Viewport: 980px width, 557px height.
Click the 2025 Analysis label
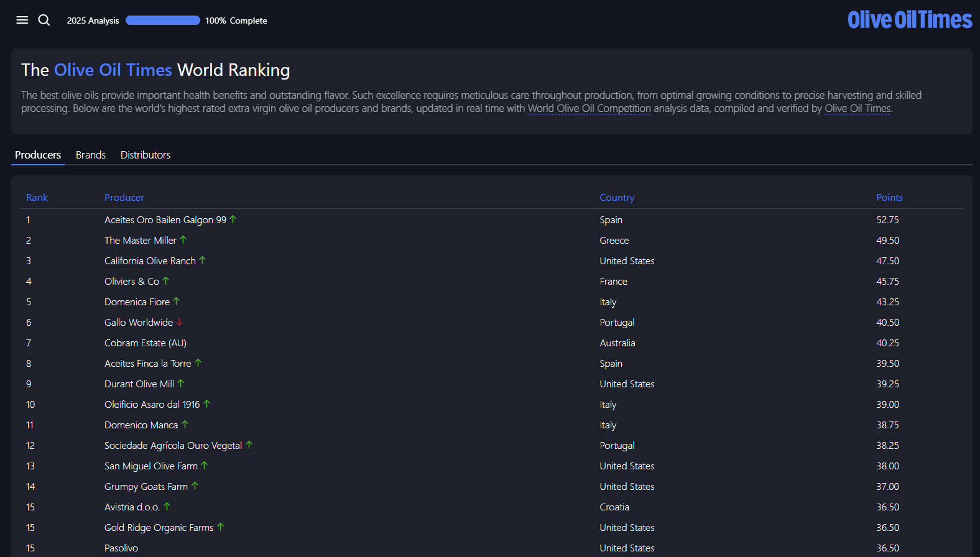[x=93, y=21]
